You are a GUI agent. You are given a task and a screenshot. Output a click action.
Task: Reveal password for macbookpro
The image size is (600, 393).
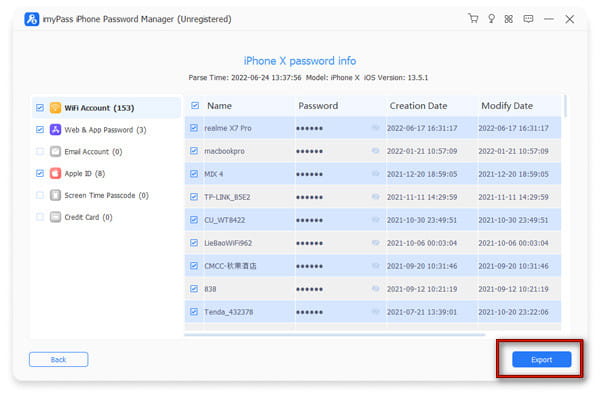tap(375, 151)
